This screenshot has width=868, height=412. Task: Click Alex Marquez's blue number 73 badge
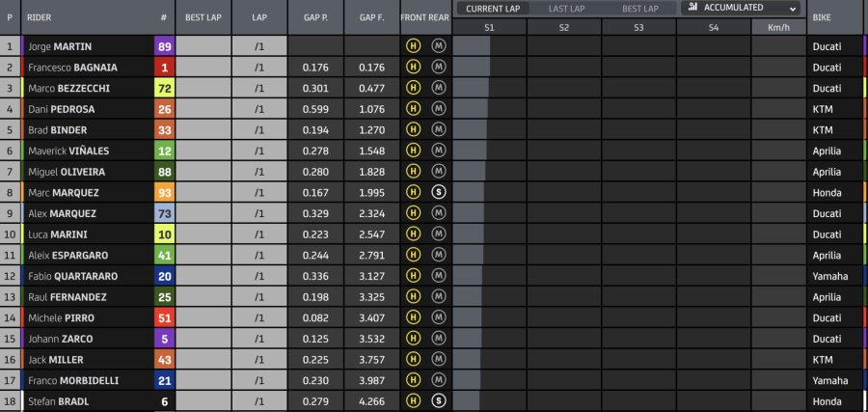[x=164, y=213]
